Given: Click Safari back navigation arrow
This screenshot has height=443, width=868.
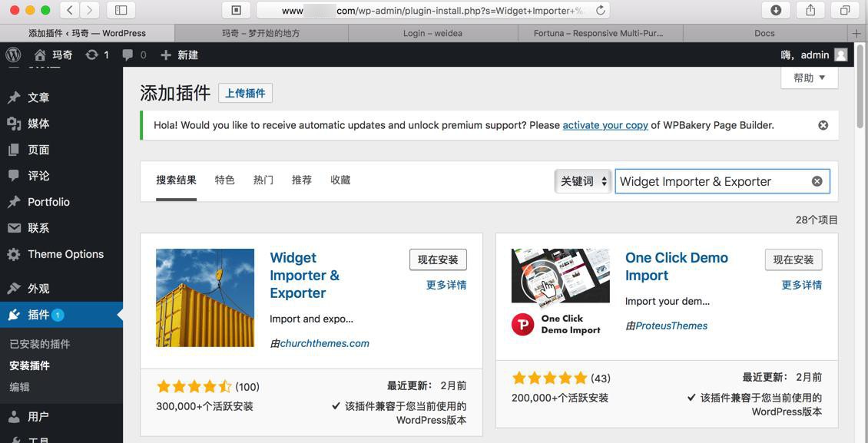Looking at the screenshot, I should pos(69,10).
